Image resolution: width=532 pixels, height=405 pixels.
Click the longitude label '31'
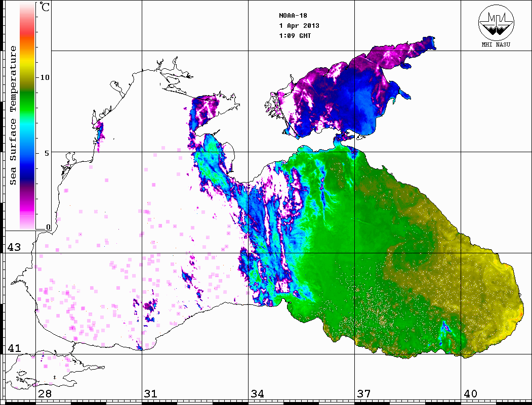point(151,394)
